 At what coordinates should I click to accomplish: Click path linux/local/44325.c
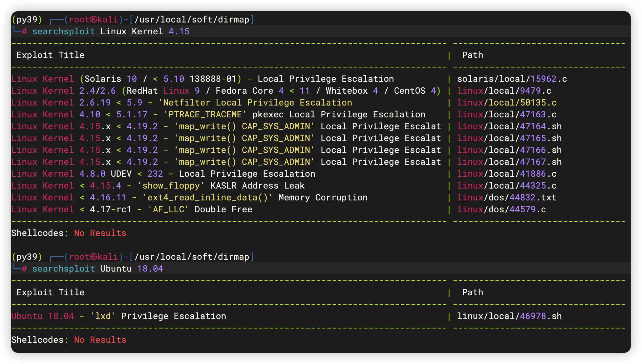click(x=507, y=186)
